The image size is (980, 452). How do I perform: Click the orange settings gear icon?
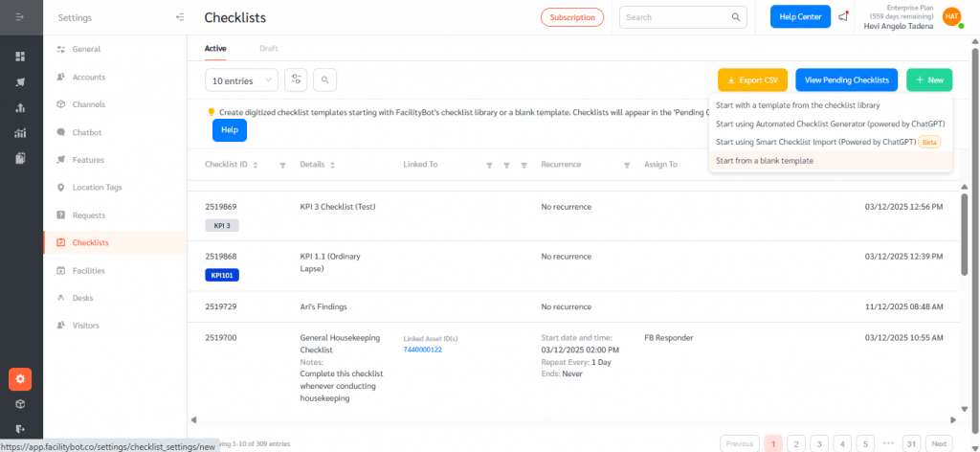coord(20,379)
